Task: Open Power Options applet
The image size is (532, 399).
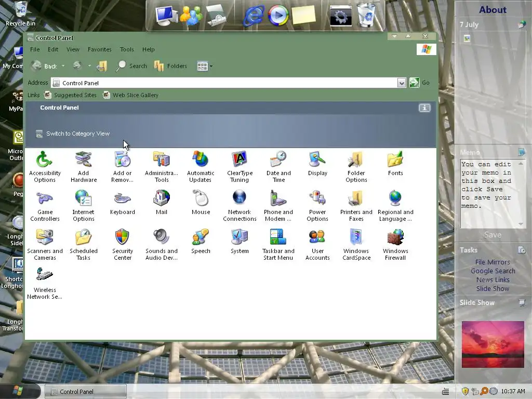Action: (x=317, y=206)
